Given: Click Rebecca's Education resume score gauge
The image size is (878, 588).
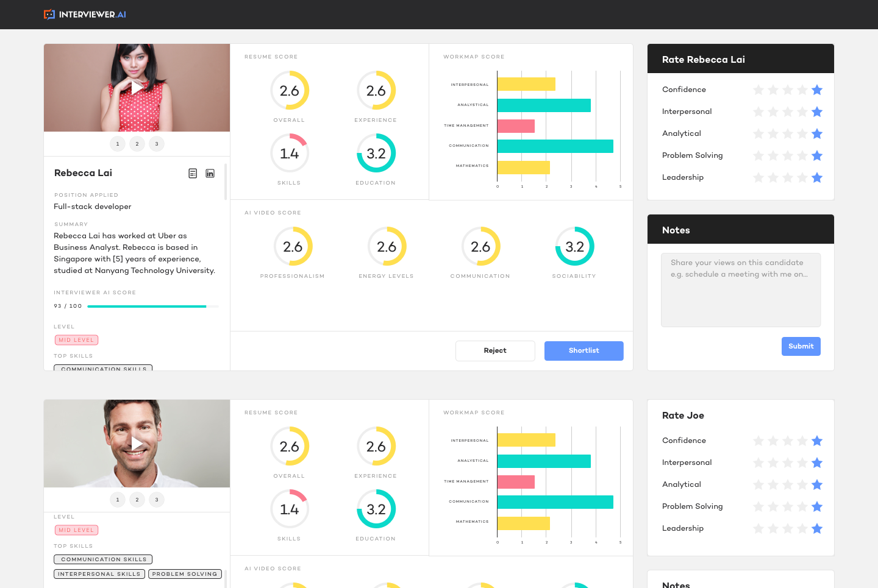Looking at the screenshot, I should pyautogui.click(x=376, y=153).
